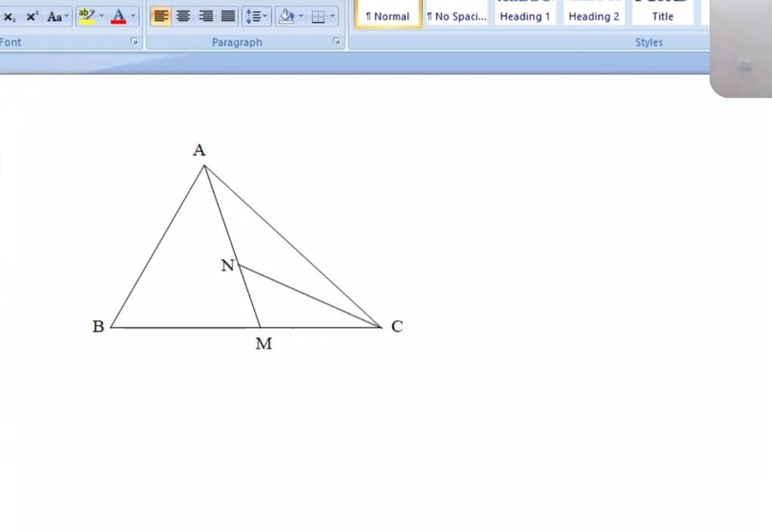Align text right

[x=205, y=17]
